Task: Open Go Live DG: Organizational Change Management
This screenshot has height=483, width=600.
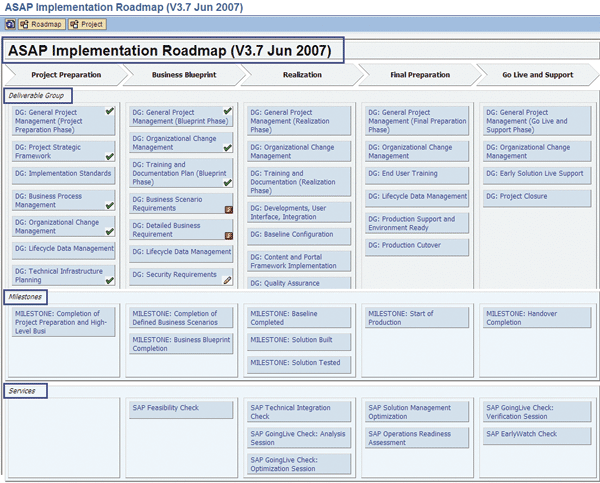Action: (537, 152)
